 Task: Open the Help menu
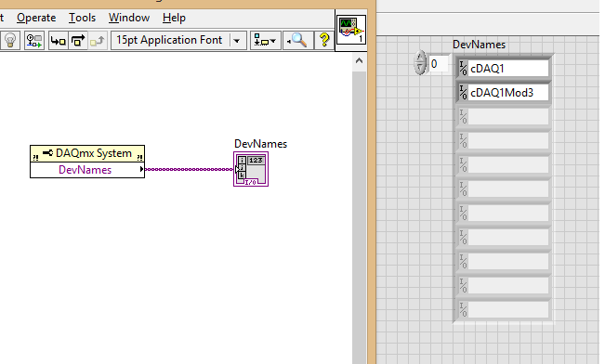174,18
